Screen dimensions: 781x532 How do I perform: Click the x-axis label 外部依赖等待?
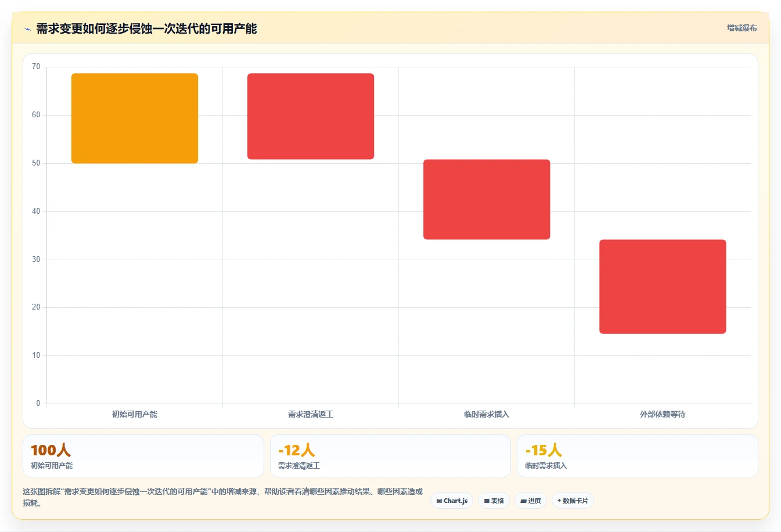(663, 414)
